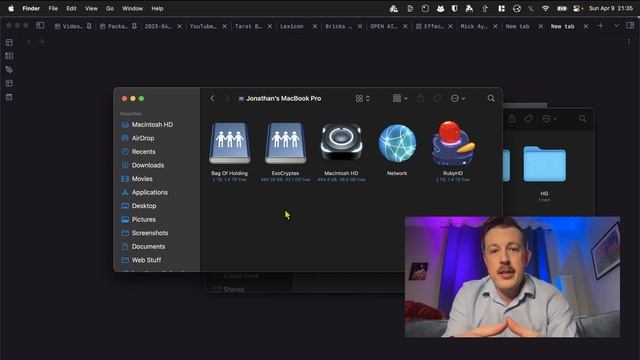Open Downloads in Finder sidebar
This screenshot has height=360, width=640.
pyautogui.click(x=143, y=165)
